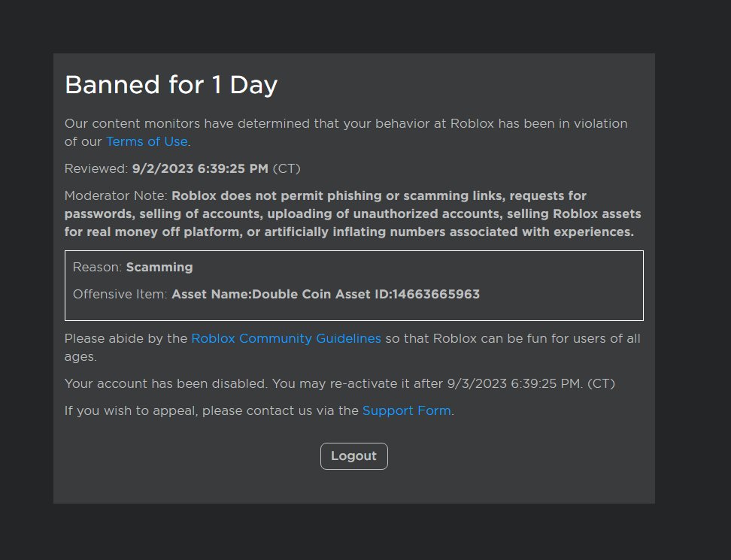
Task: Open the Support Form link
Action: pyautogui.click(x=407, y=411)
